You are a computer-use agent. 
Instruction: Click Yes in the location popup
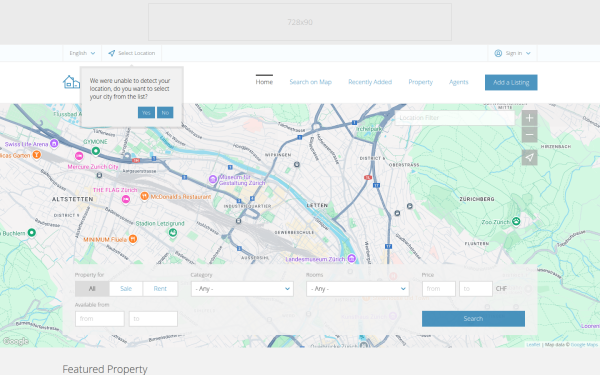coord(146,112)
